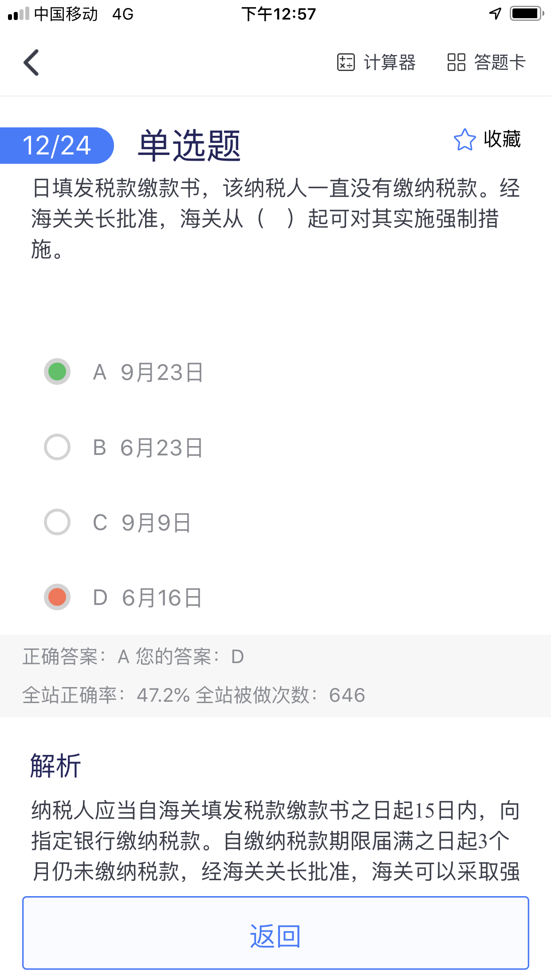The image size is (551, 980).
Task: Tap the 单选题 title
Action: [x=189, y=146]
